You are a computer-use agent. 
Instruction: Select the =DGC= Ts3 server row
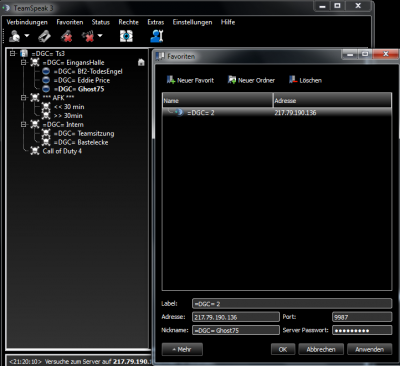point(48,53)
